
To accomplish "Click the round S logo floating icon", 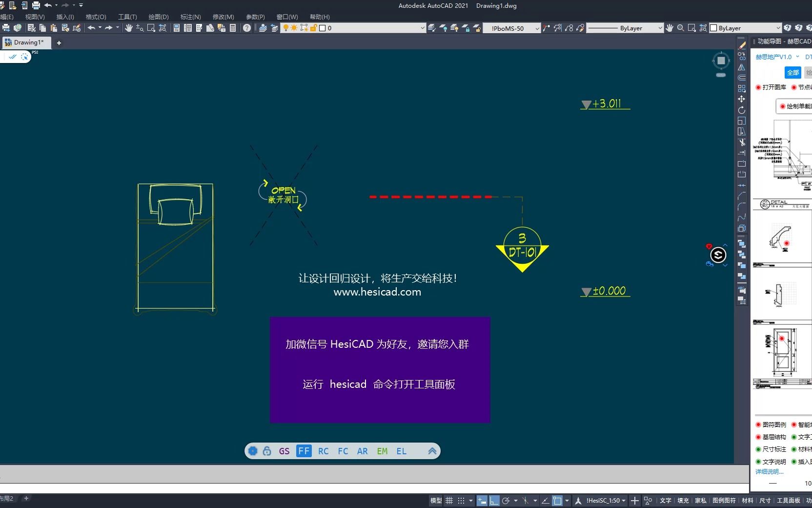I will [x=718, y=255].
